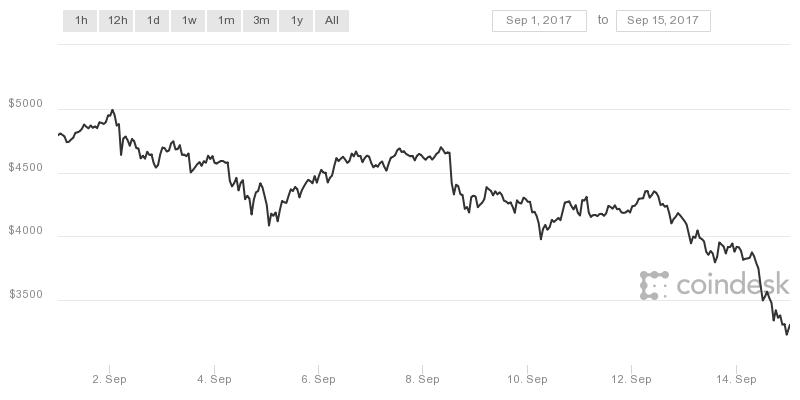Viewport: 800px width, 400px height.
Task: Click the 2. Sep axis marker
Action: (110, 379)
